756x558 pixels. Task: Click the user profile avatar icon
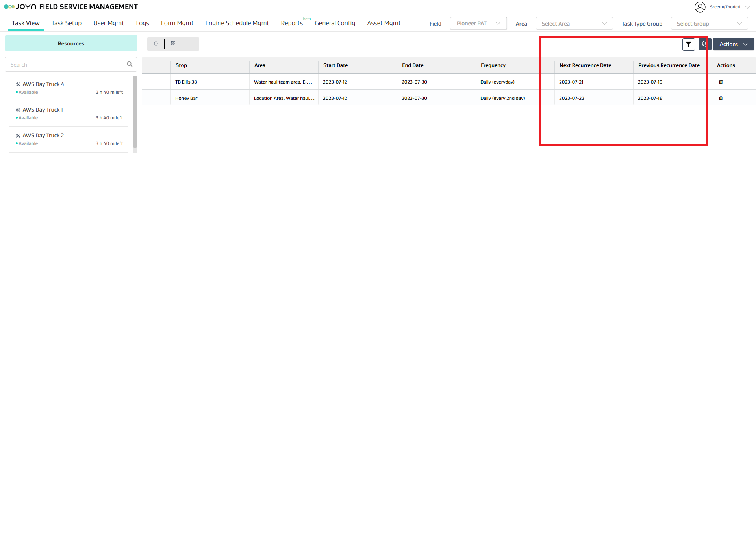click(700, 7)
